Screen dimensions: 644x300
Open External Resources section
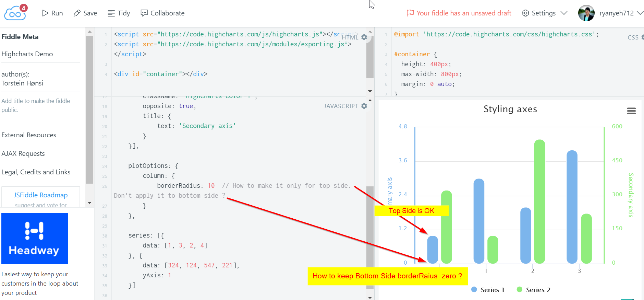[29, 135]
